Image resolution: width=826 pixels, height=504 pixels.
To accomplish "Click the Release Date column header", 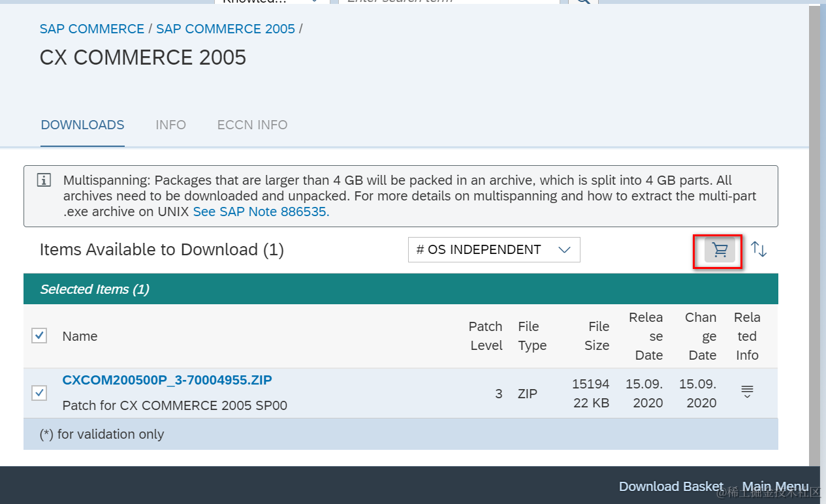I will point(646,336).
